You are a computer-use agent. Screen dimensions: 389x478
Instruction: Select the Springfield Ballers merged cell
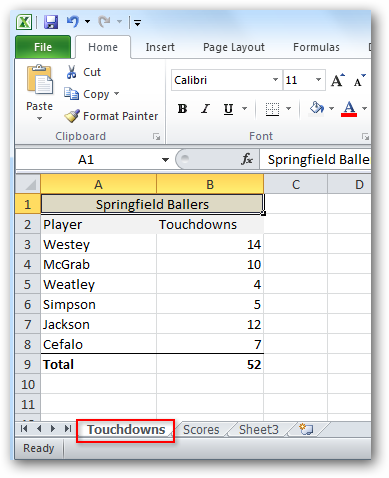coord(152,204)
